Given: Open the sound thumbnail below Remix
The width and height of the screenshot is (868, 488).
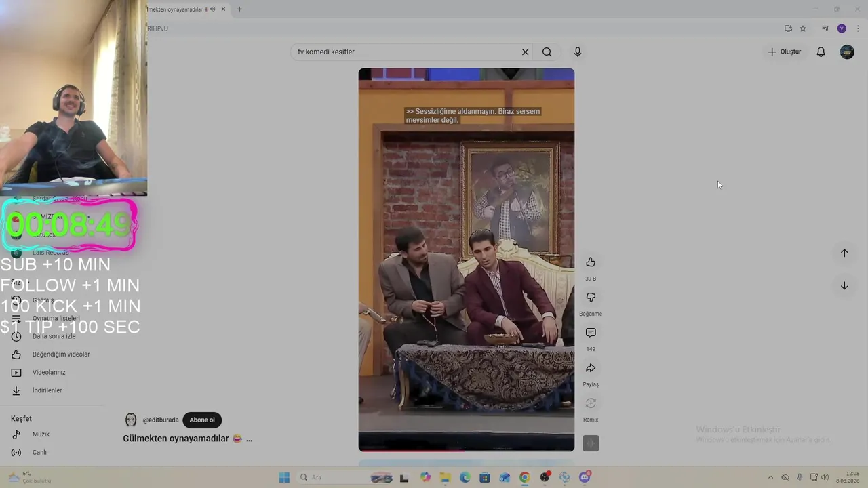Looking at the screenshot, I should (x=591, y=443).
